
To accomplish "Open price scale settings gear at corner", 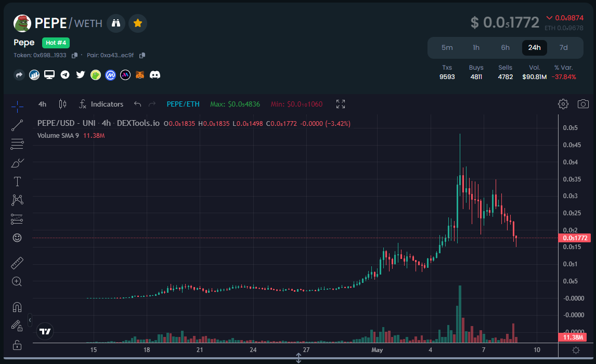I will pyautogui.click(x=576, y=350).
